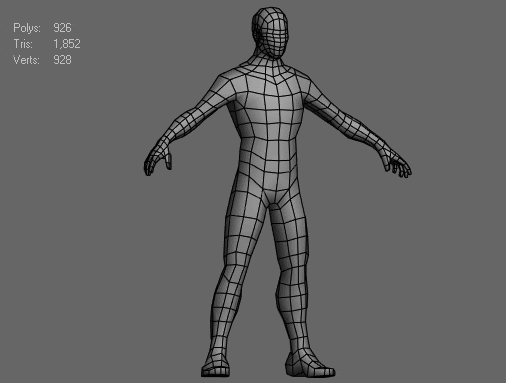This screenshot has height=383, width=506.
Task: Select the model's abdomen area
Action: tap(269, 153)
